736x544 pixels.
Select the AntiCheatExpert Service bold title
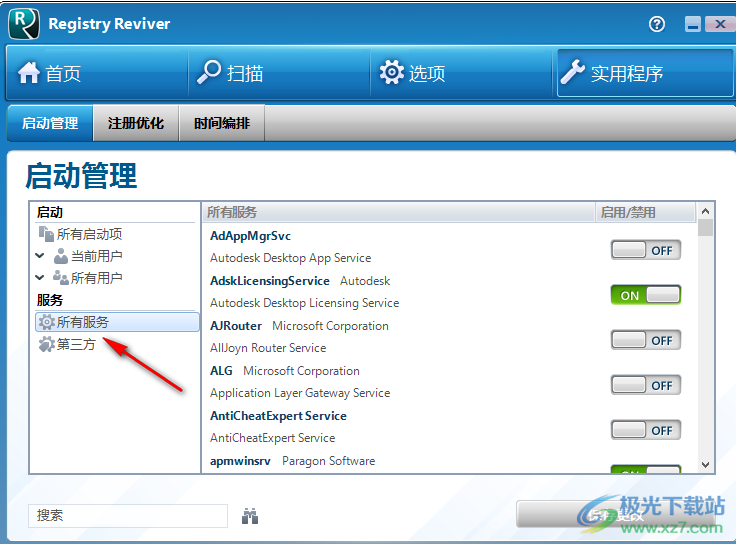point(278,416)
